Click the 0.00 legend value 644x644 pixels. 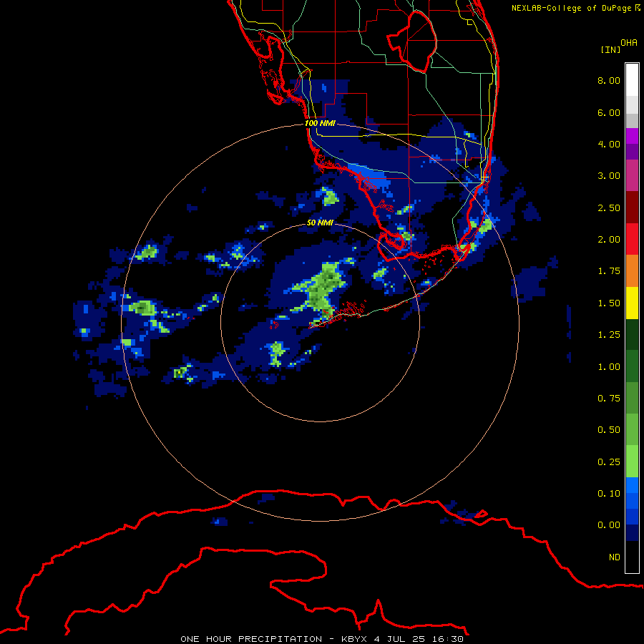click(609, 525)
